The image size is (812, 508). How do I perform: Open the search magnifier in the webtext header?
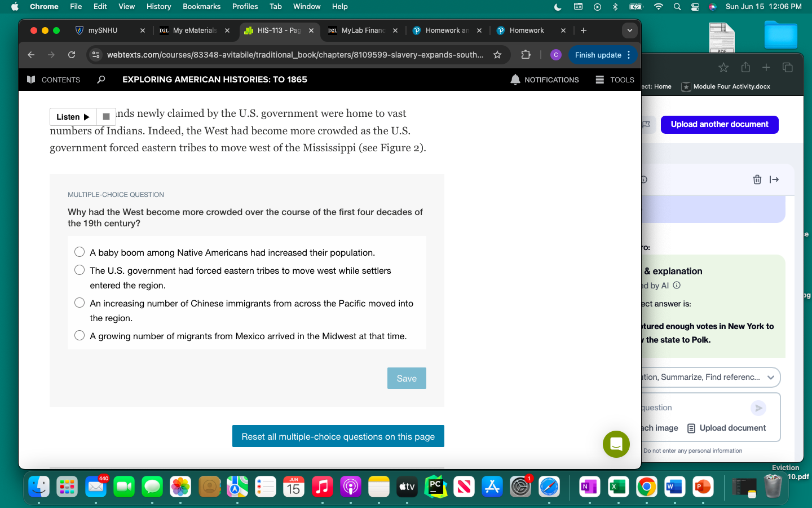point(101,80)
